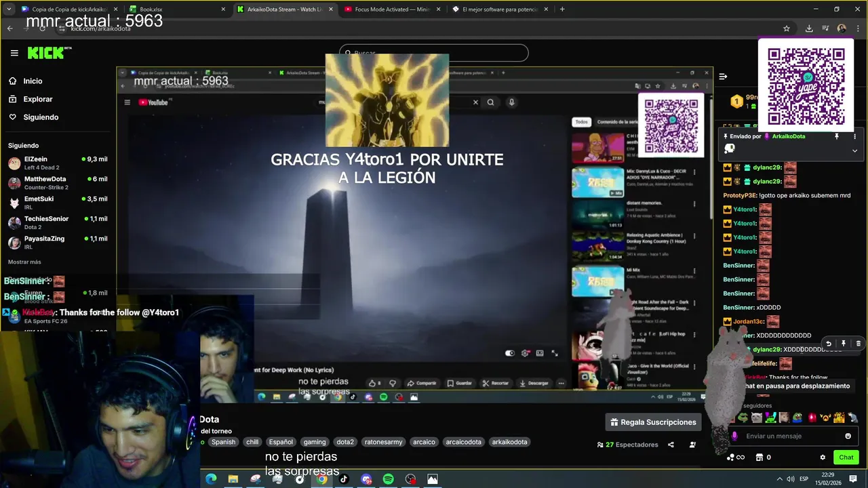Image resolution: width=868 pixels, height=488 pixels.
Task: Click the green Chat send button
Action: click(846, 457)
